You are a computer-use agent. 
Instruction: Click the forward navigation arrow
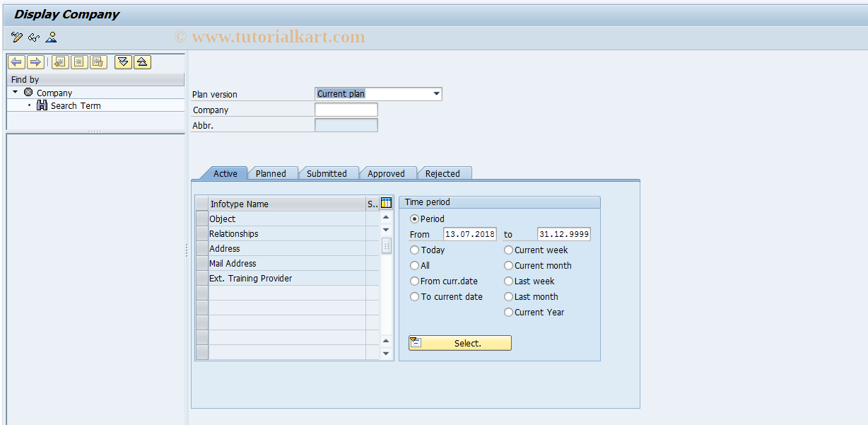34,62
